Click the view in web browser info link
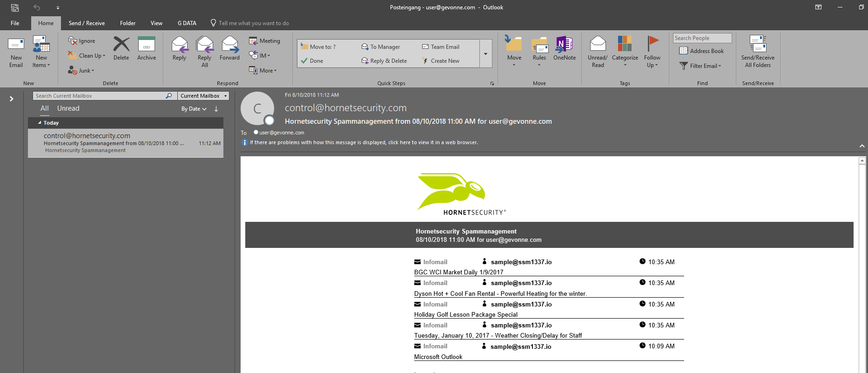This screenshot has width=868, height=373. 363,143
